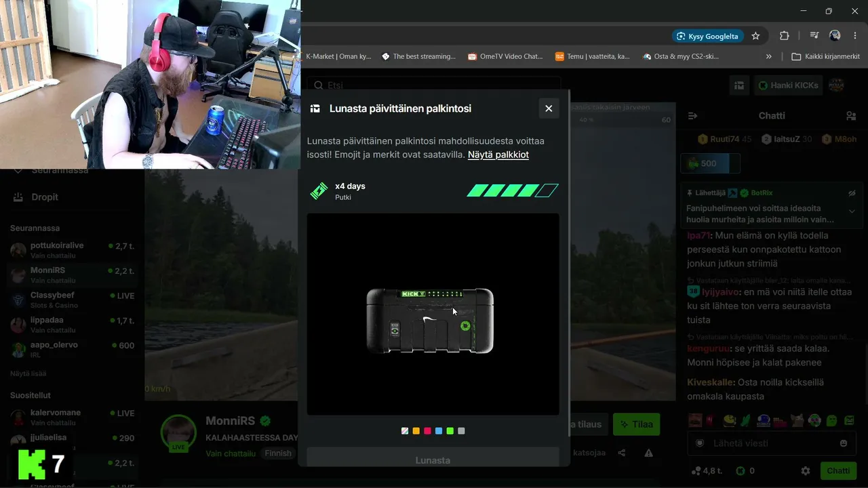This screenshot has height=488, width=868.
Task: Click the username kenguruu in chat
Action: pyautogui.click(x=708, y=348)
